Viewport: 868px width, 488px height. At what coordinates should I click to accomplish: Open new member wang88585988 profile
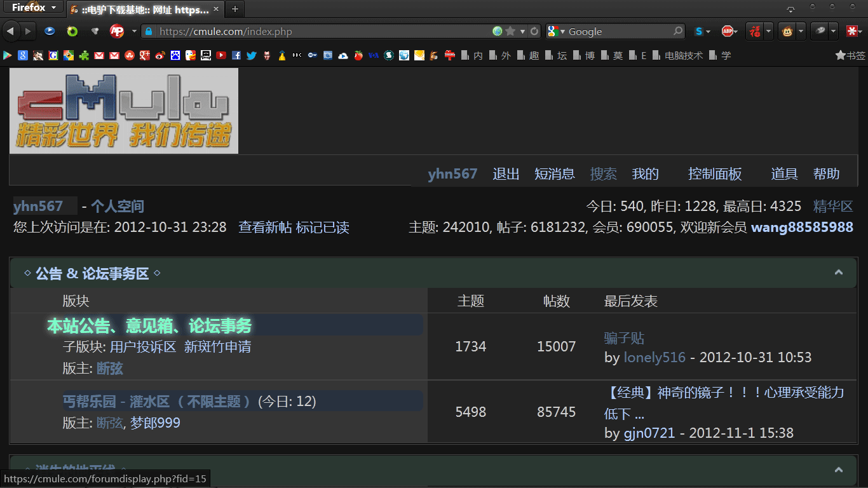pos(802,227)
